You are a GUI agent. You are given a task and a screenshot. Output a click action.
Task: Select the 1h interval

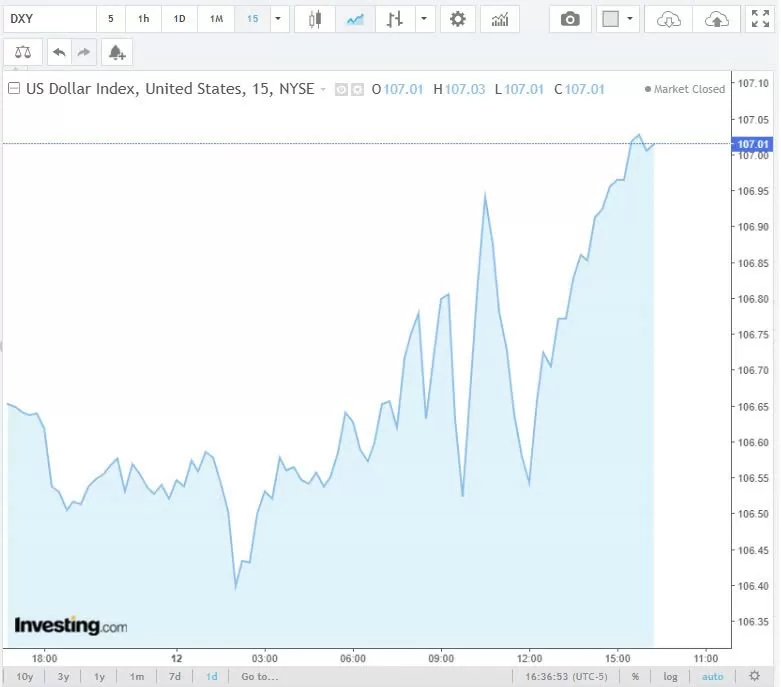[143, 19]
